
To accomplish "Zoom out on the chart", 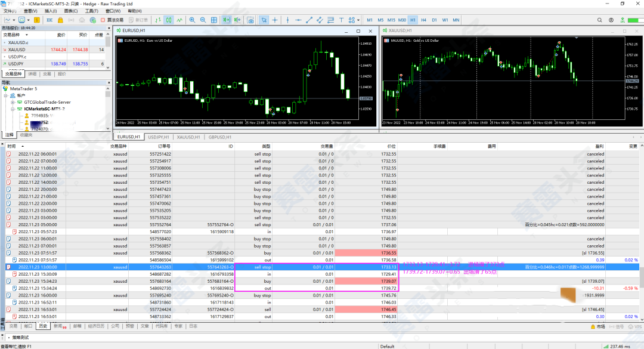I will click(x=203, y=20).
